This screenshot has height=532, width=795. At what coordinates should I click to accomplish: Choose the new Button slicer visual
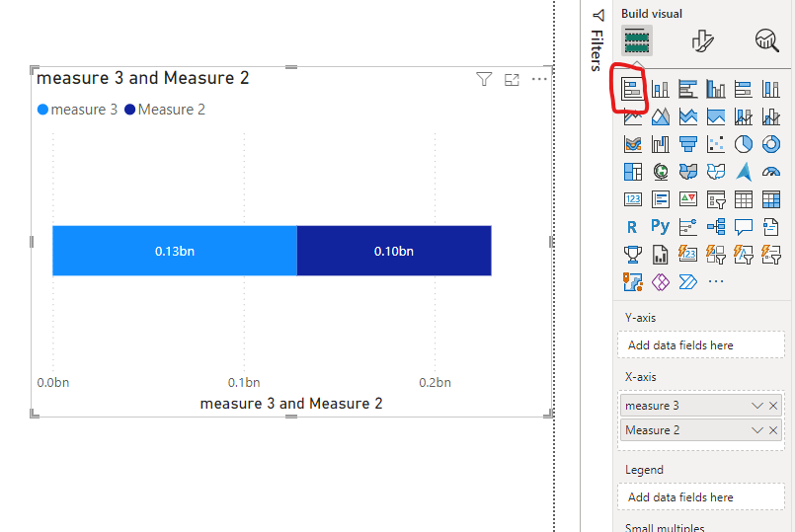click(x=715, y=255)
